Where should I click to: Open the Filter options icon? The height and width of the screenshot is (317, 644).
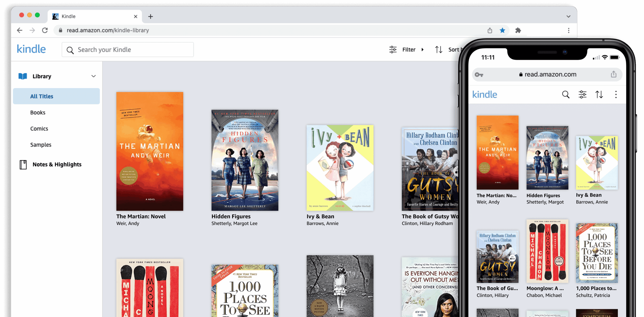393,49
